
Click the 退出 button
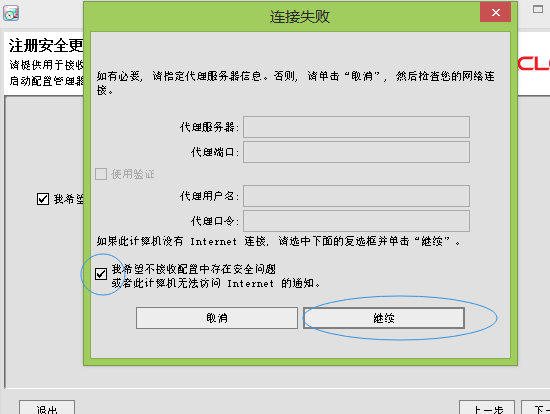(x=47, y=408)
